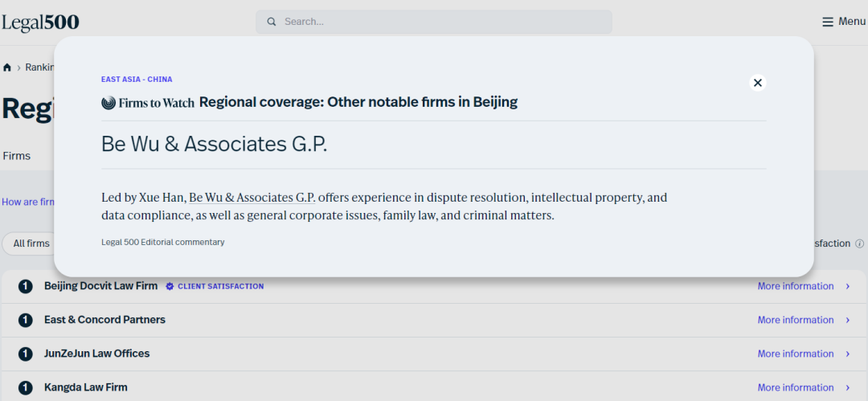The height and width of the screenshot is (401, 868).
Task: Click the search magnifier icon
Action: 272,22
